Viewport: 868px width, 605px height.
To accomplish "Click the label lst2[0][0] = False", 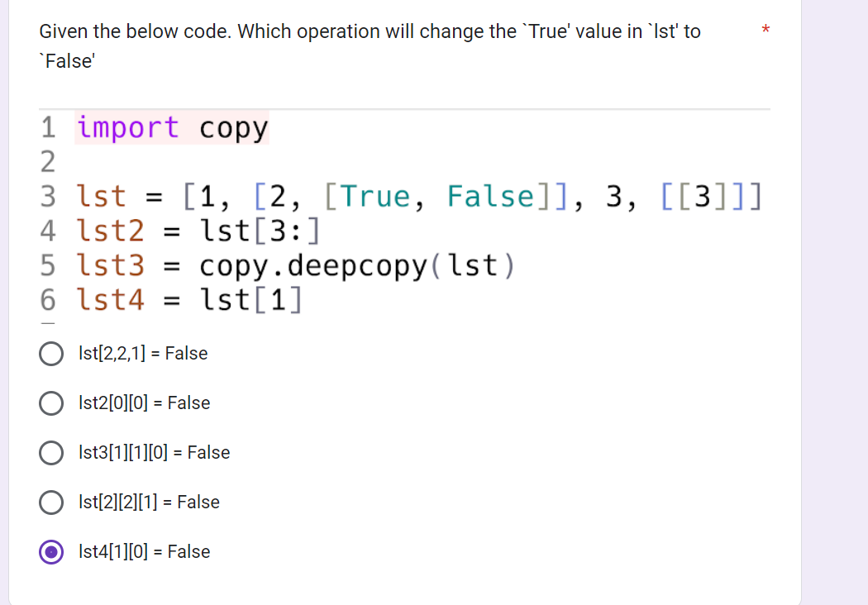I will coord(144,403).
